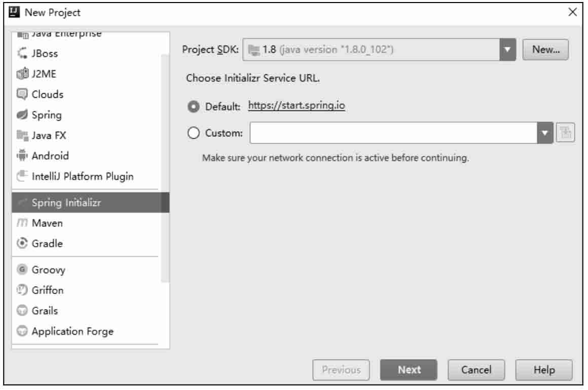Image resolution: width=588 pixels, height=390 pixels.
Task: Select the JBoss project type icon
Action: [22, 53]
